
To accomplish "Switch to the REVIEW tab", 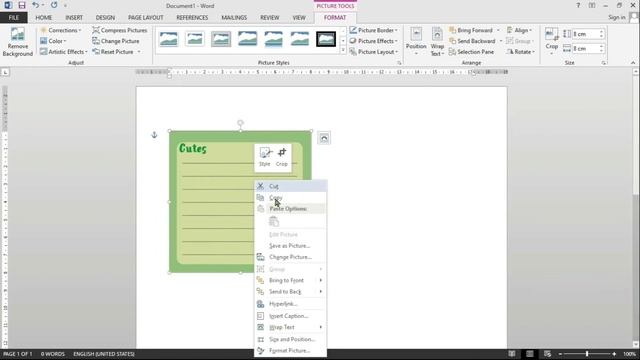I will tap(269, 18).
